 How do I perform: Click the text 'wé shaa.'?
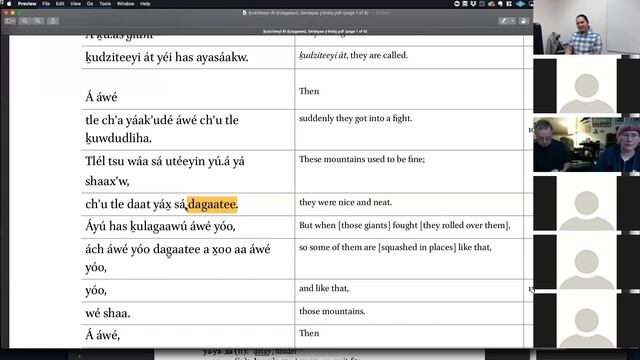[108, 313]
